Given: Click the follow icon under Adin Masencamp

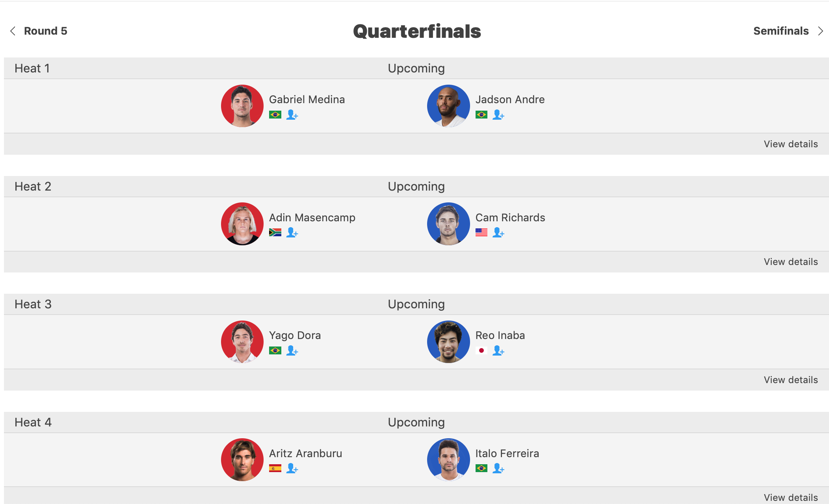Looking at the screenshot, I should point(292,232).
